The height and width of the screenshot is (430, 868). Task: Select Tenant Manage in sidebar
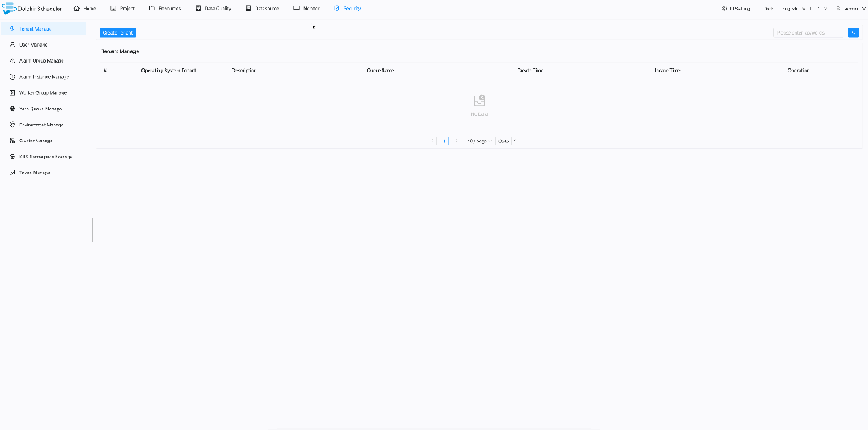pyautogui.click(x=43, y=29)
